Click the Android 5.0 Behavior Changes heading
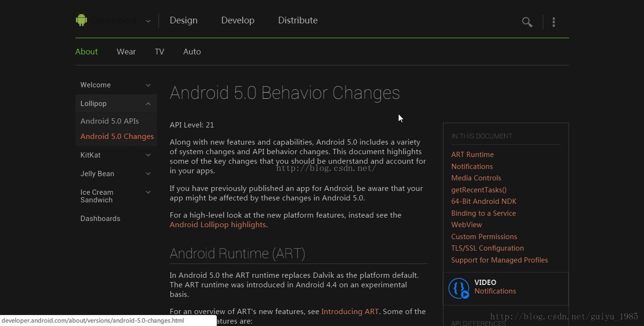The image size is (644, 326). coord(285,93)
